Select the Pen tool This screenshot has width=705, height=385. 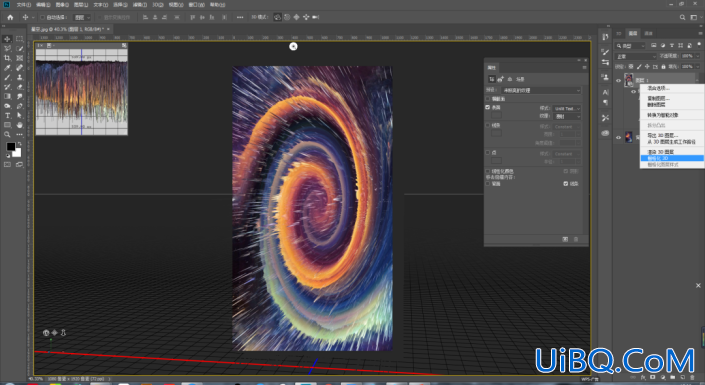click(20, 106)
